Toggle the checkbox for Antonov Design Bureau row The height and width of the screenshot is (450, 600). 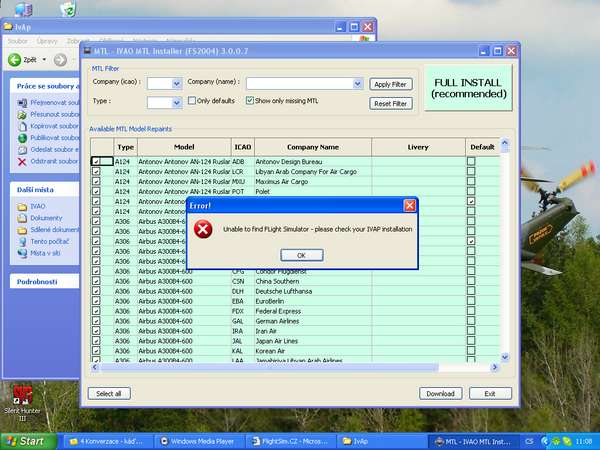coord(96,161)
